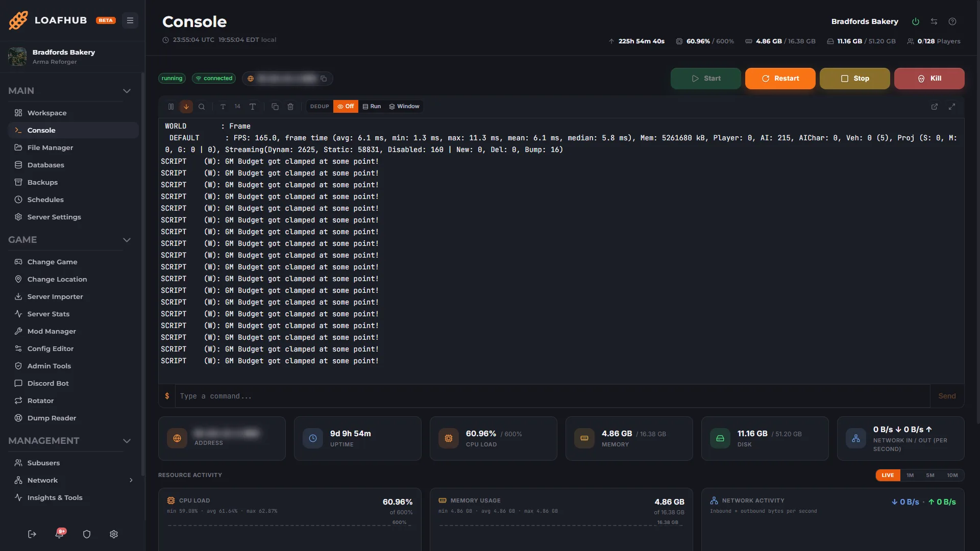Clear console with trash icon
Viewport: 980px width, 551px height.
point(290,107)
